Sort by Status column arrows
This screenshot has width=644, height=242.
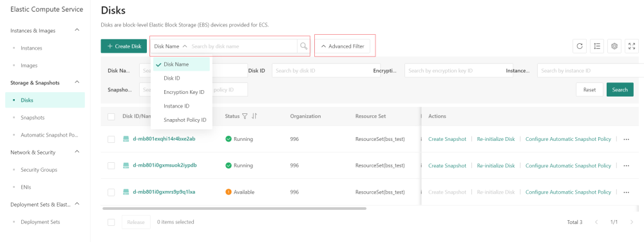coord(254,116)
